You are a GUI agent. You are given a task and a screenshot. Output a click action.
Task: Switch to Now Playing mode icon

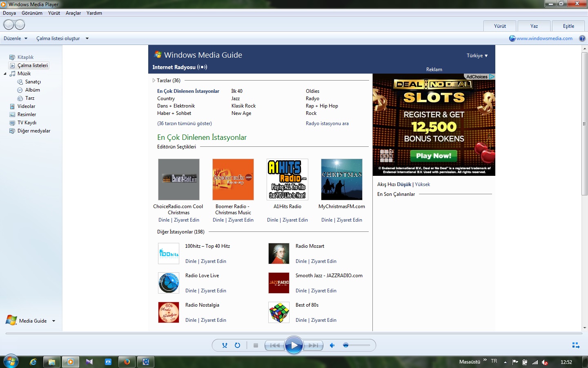[x=576, y=346]
